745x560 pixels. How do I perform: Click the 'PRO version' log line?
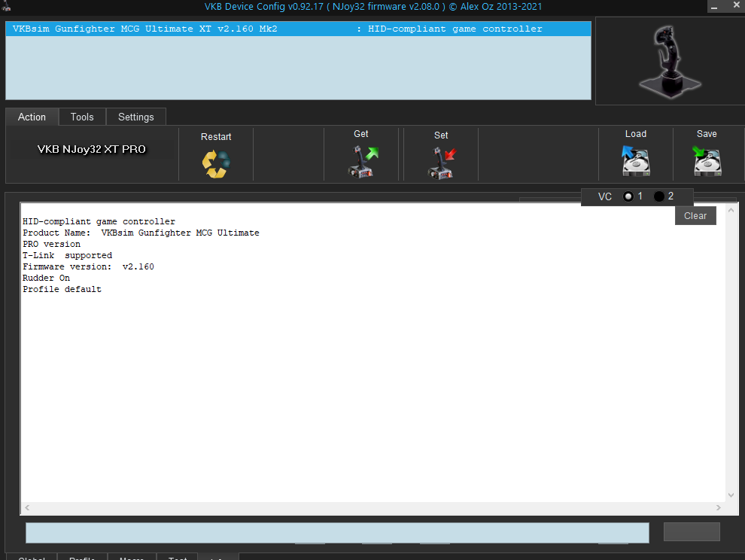(x=52, y=245)
